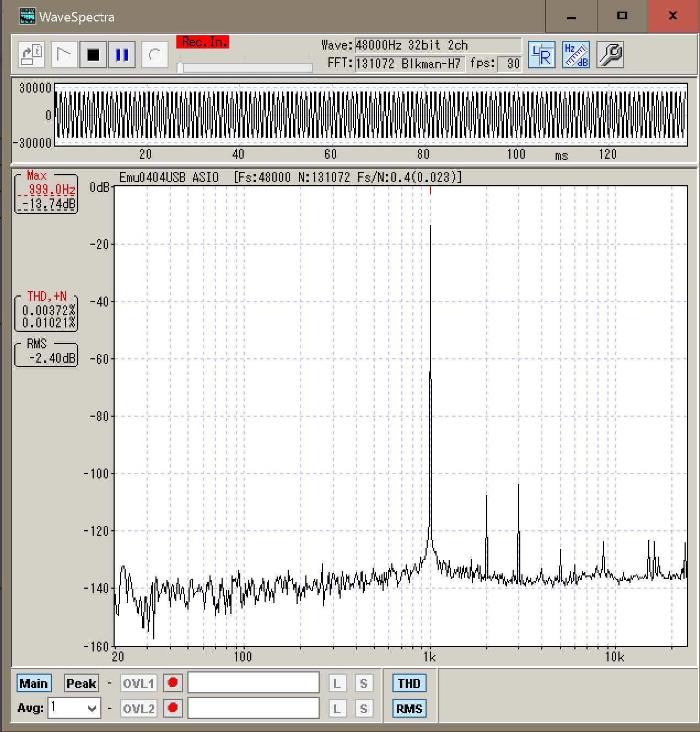This screenshot has height=732, width=700.
Task: Toggle the L/R channel selector icon
Action: click(541, 55)
